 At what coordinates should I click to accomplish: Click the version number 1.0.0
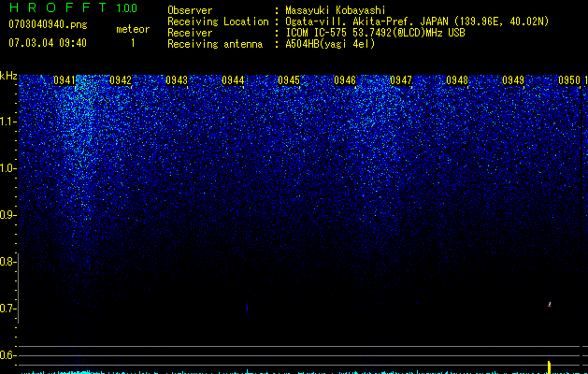point(126,8)
